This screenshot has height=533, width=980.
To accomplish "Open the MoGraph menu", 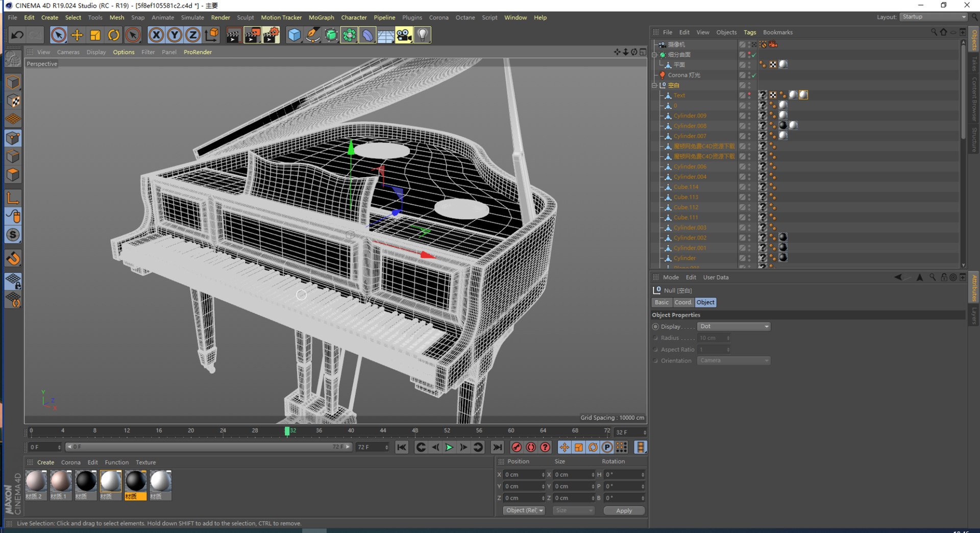I will click(x=321, y=17).
